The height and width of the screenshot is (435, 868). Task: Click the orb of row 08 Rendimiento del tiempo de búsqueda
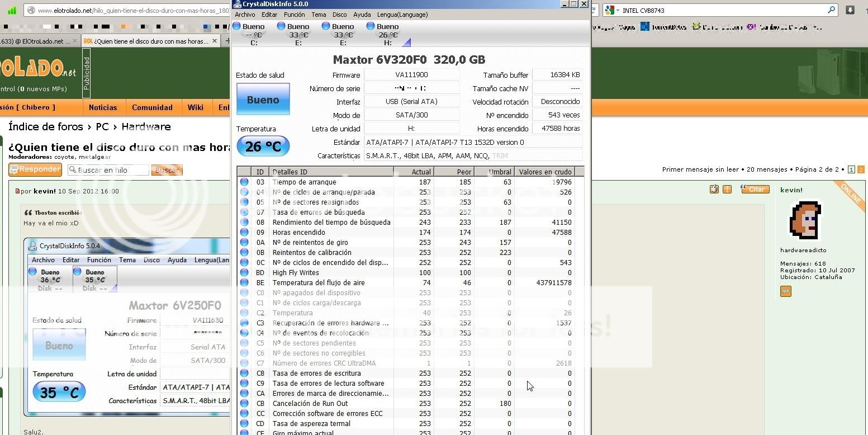(x=244, y=223)
